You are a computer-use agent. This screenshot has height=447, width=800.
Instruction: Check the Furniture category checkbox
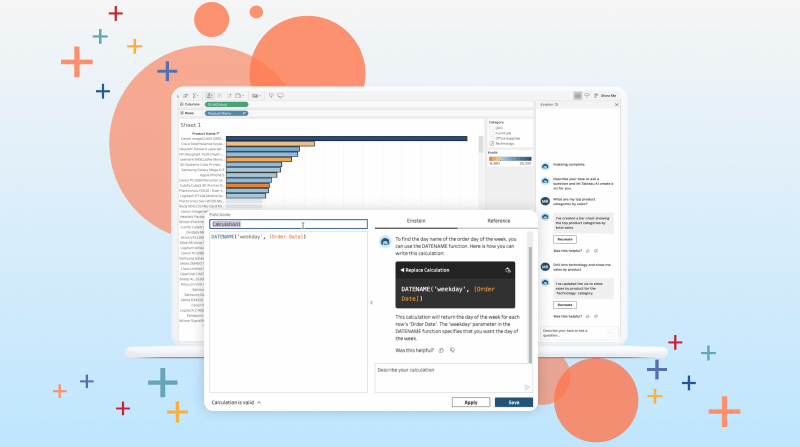tap(491, 133)
